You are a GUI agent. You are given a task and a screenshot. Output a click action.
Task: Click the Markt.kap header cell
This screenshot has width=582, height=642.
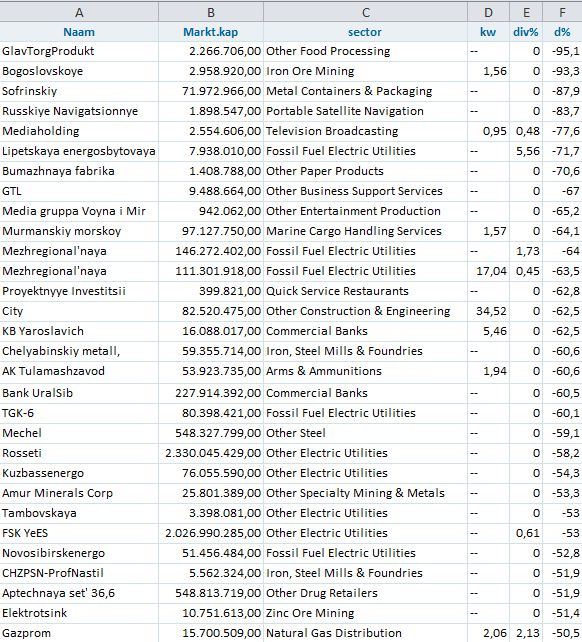(x=211, y=32)
